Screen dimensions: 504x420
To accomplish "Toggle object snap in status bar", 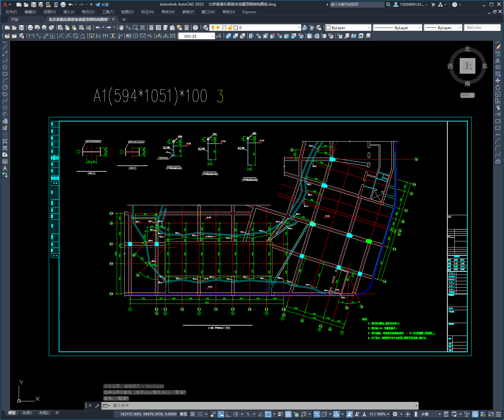I will (x=268, y=414).
